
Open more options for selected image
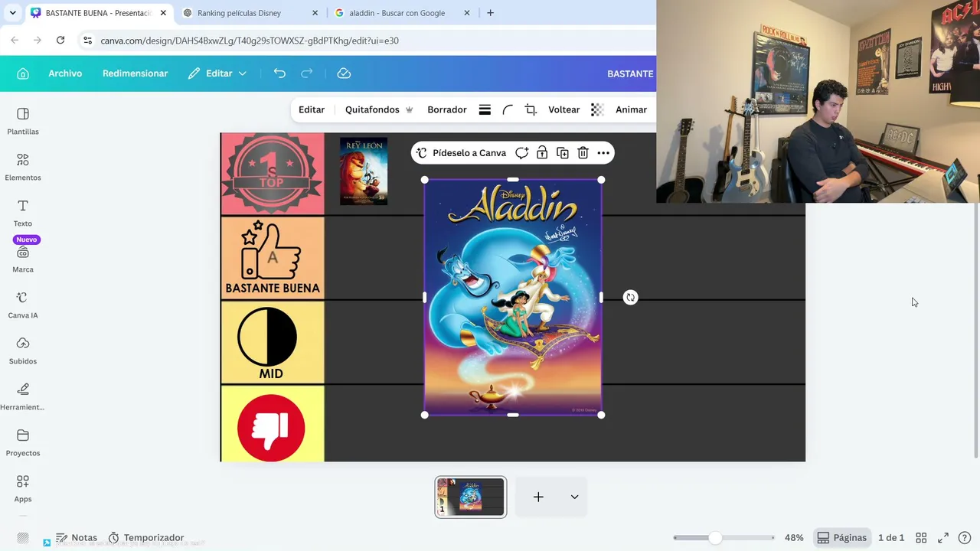pos(603,153)
